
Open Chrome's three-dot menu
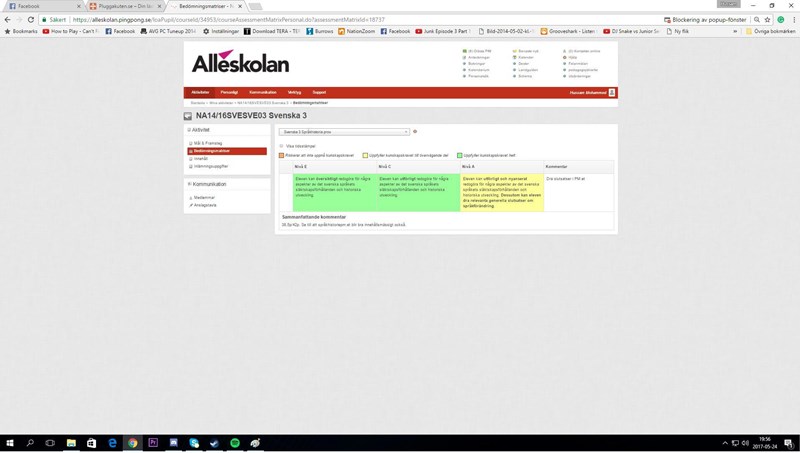(x=791, y=19)
